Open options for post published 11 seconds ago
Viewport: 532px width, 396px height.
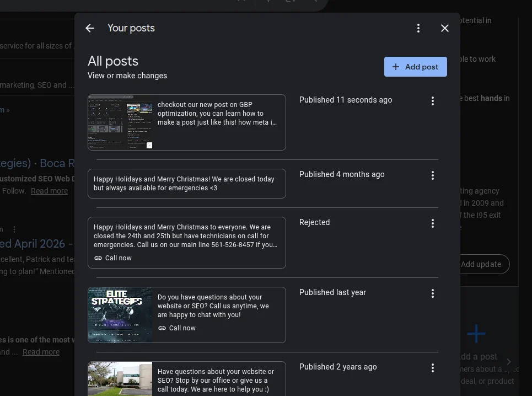pos(433,101)
